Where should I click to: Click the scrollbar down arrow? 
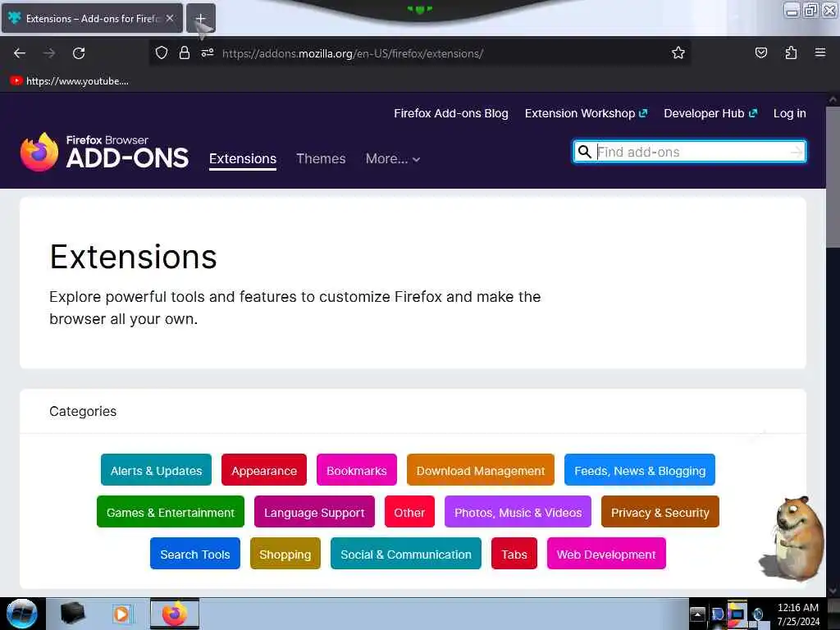click(x=833, y=591)
